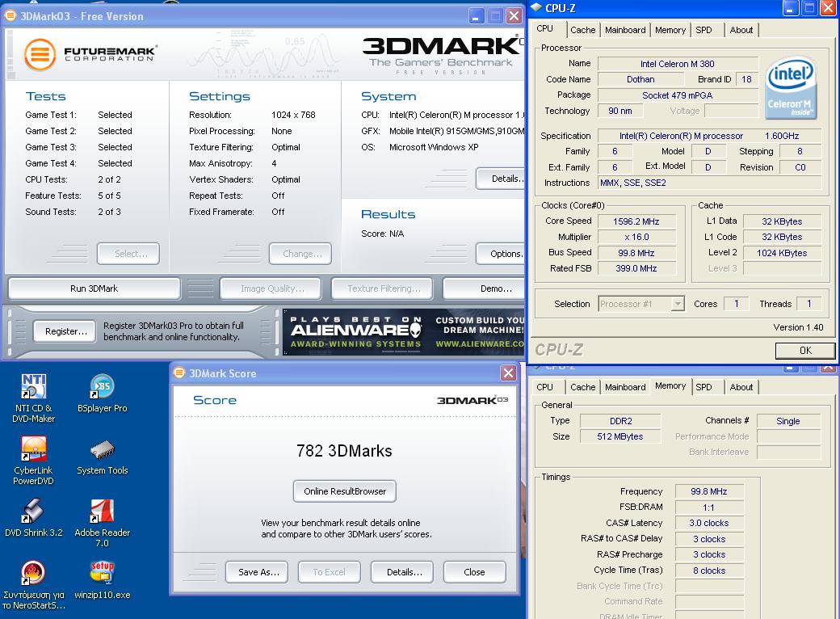Click 3DMark03 title bar app icon
This screenshot has width=840, height=619.
(x=10, y=15)
